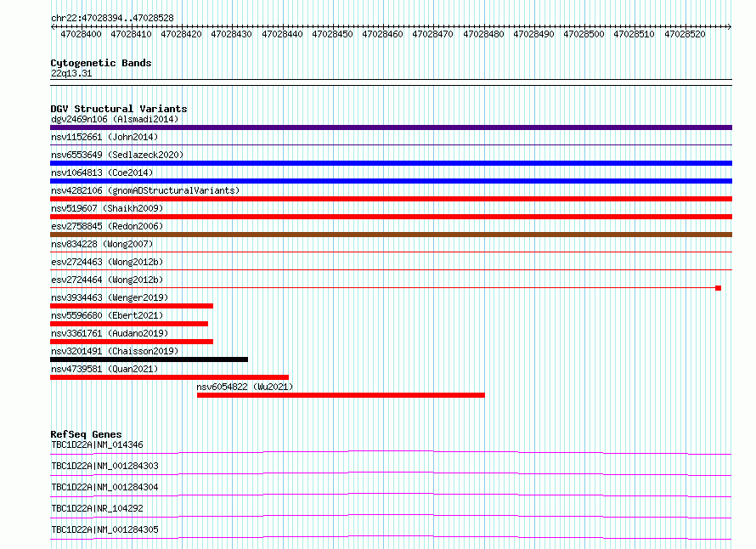
Task: Select the nsv1152661 (John2014) variant label
Action: pyautogui.click(x=104, y=137)
